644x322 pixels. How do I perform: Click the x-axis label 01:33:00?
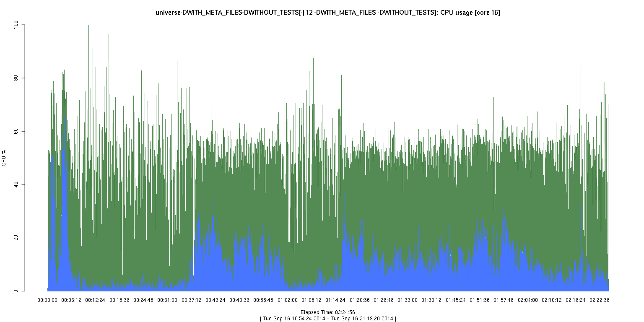coord(408,300)
